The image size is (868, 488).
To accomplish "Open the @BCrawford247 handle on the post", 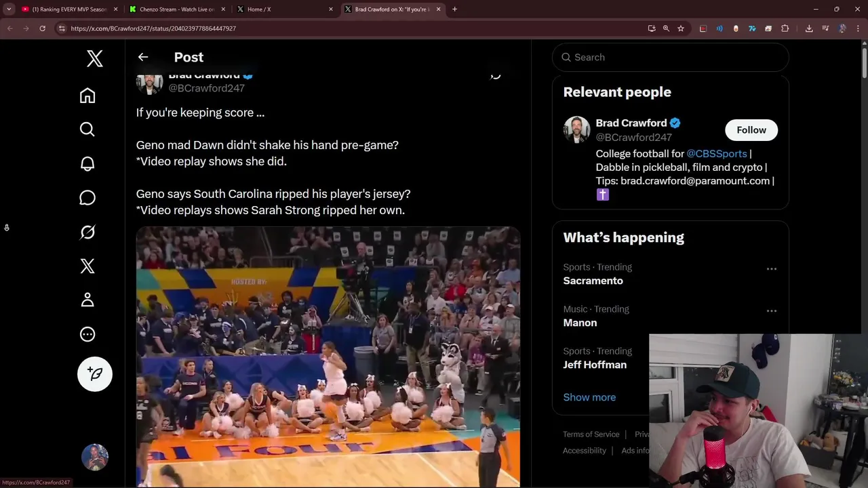I will point(206,88).
